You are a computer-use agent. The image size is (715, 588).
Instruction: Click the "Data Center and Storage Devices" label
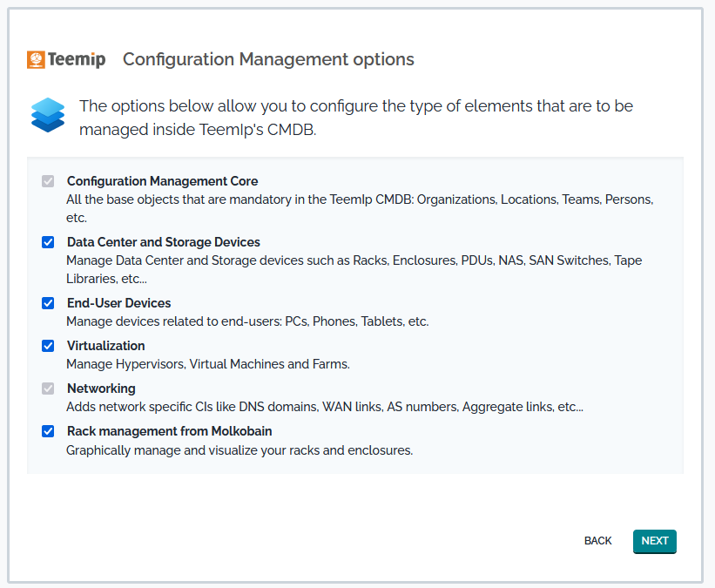(x=163, y=242)
